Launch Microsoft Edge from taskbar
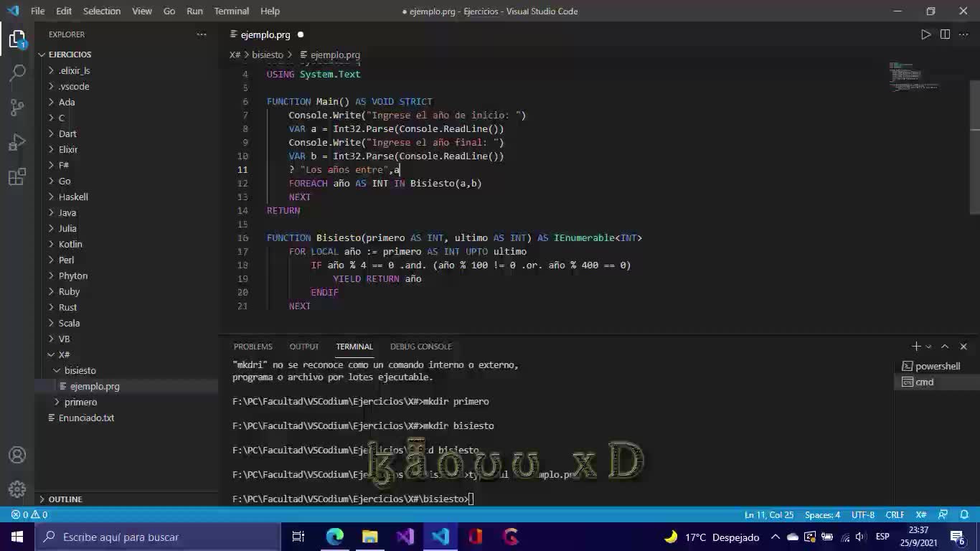The image size is (980, 551). [x=335, y=537]
